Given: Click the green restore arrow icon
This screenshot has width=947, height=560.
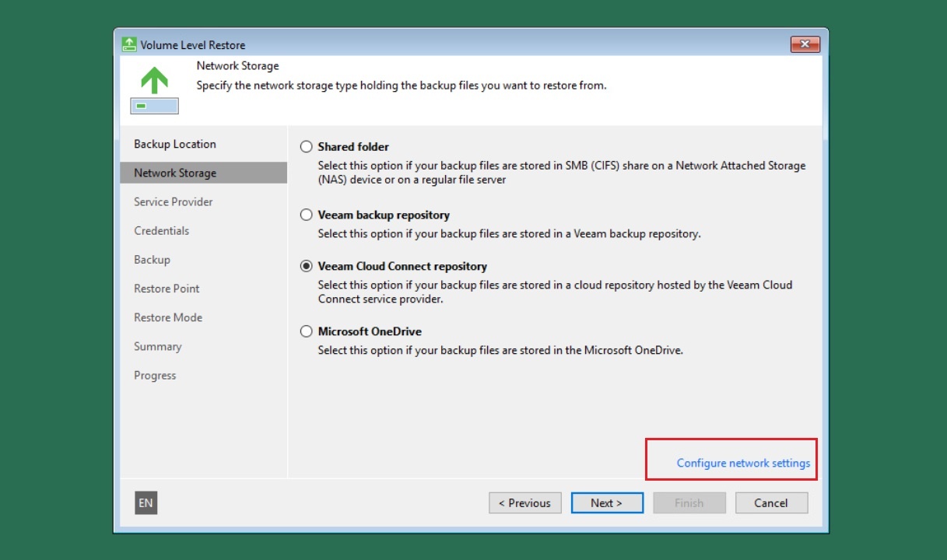Looking at the screenshot, I should pyautogui.click(x=154, y=81).
